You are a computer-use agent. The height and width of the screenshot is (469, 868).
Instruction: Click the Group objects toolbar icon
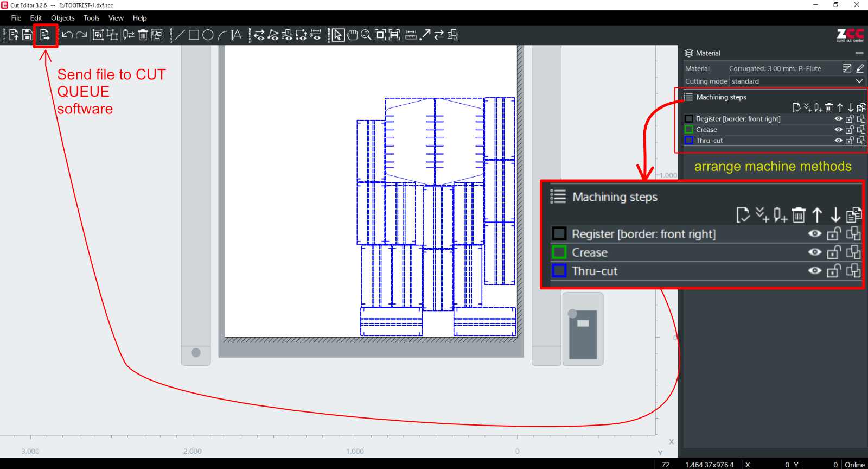click(x=98, y=35)
